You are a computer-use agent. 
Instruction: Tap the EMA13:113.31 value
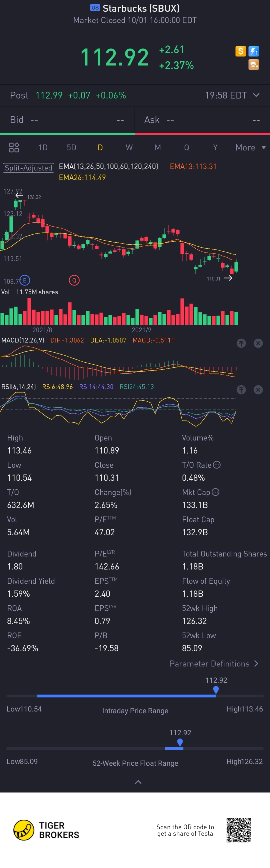point(193,166)
